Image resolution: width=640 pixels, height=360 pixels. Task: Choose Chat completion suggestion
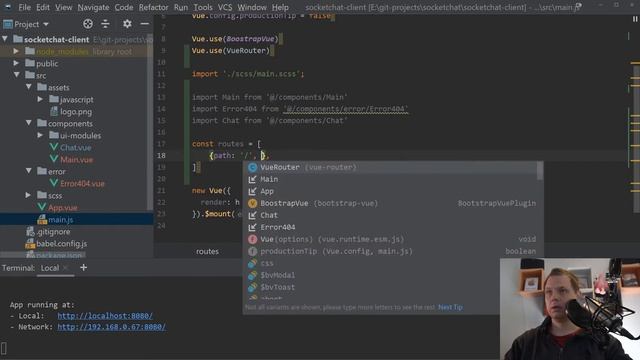tap(393, 215)
